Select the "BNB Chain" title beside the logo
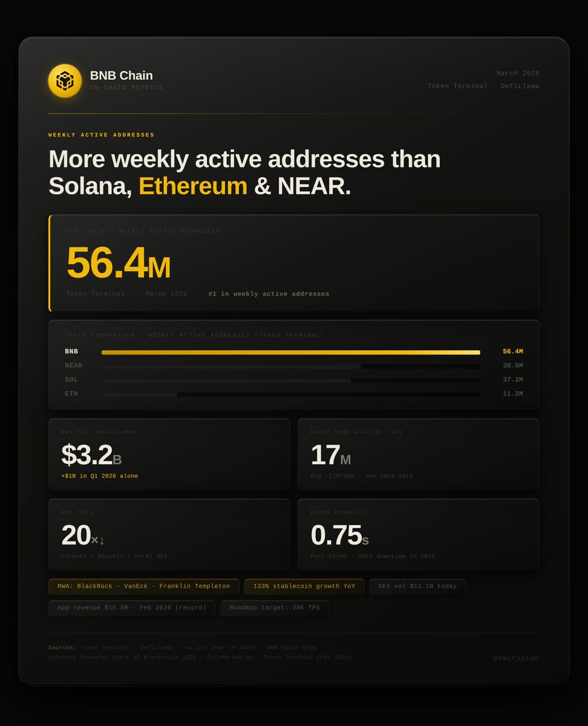Screen dimensions: 588x726 pyautogui.click(x=121, y=76)
